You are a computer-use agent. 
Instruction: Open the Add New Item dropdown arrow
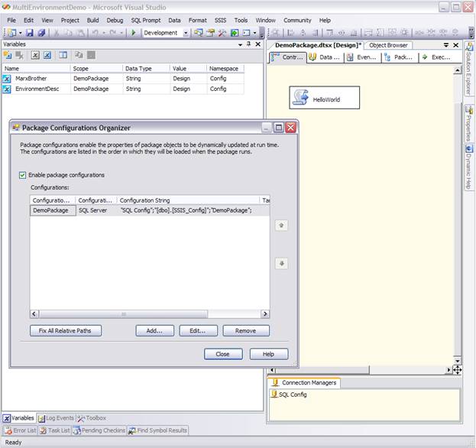tap(21, 33)
